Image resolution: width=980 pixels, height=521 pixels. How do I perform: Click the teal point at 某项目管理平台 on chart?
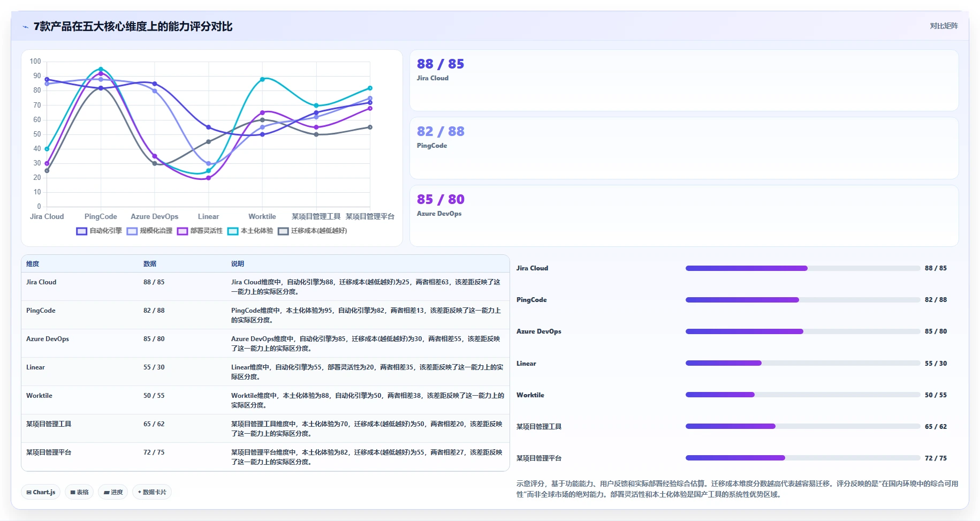tap(370, 88)
